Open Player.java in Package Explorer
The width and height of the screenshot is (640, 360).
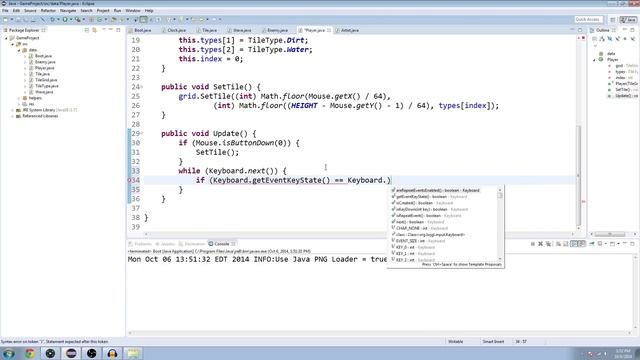44,68
